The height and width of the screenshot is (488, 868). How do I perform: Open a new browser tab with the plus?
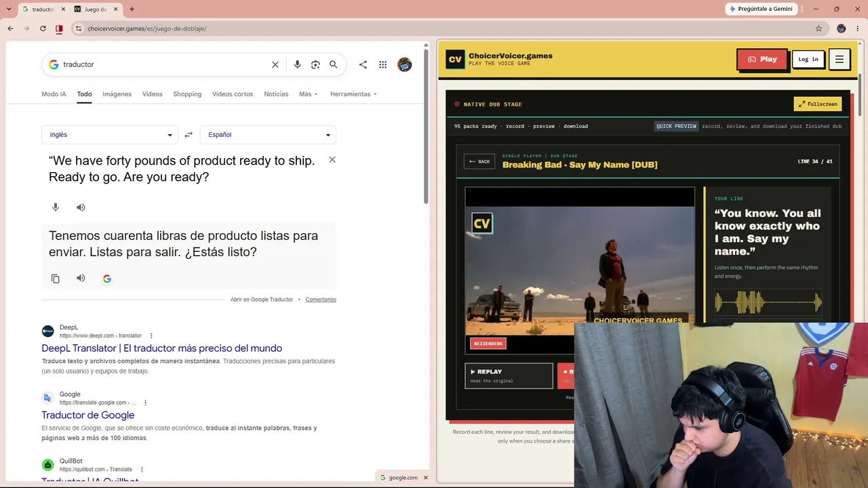132,9
